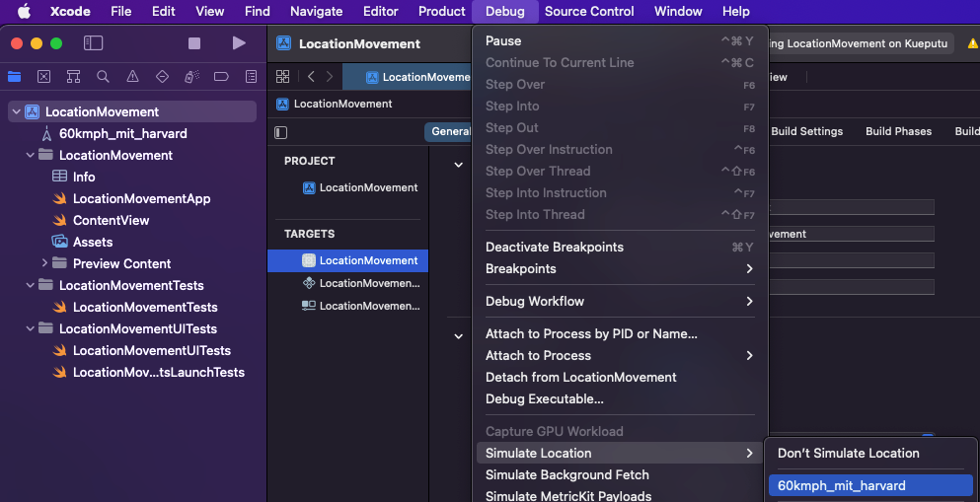Image resolution: width=980 pixels, height=502 pixels.
Task: Toggle the project targets list sidebar icon
Action: pos(281,132)
